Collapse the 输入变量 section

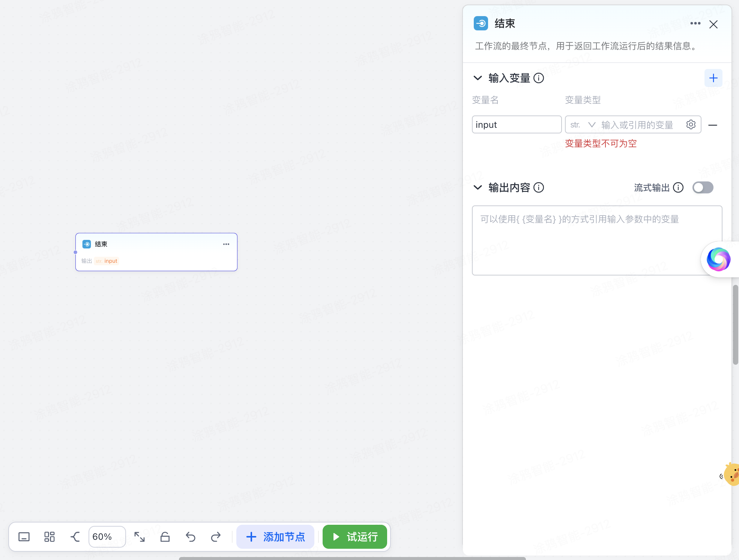[478, 78]
